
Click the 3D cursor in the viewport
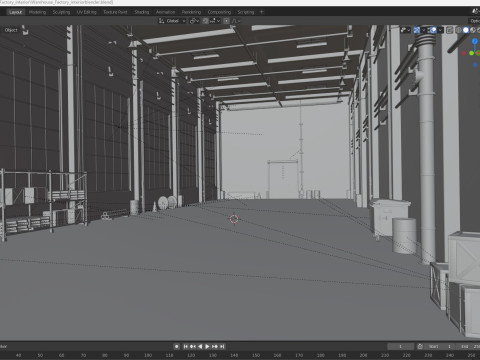point(234,219)
